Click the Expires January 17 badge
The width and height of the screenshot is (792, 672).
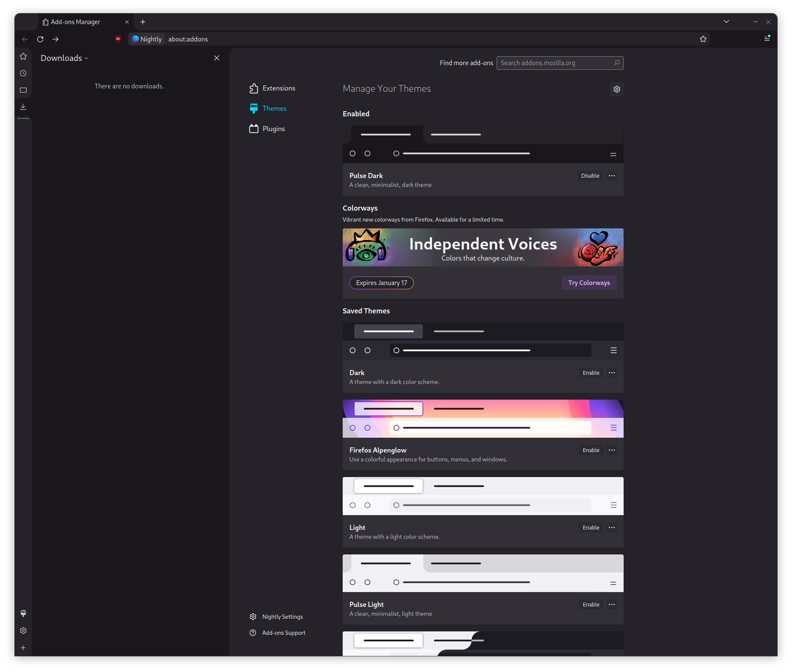(382, 283)
